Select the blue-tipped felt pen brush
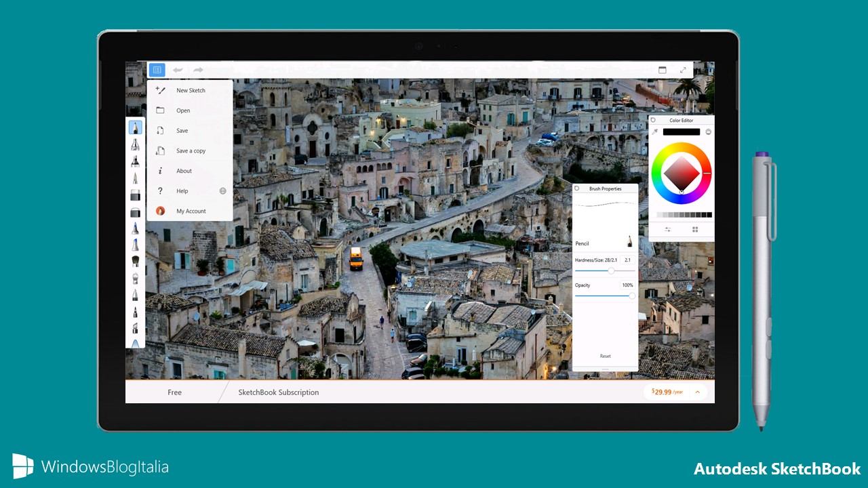This screenshot has height=488, width=868. click(136, 245)
